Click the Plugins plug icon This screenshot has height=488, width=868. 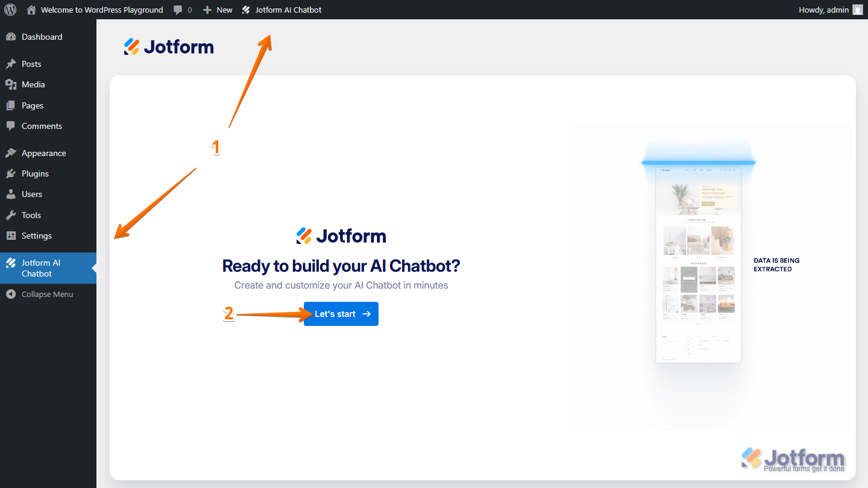tap(11, 174)
